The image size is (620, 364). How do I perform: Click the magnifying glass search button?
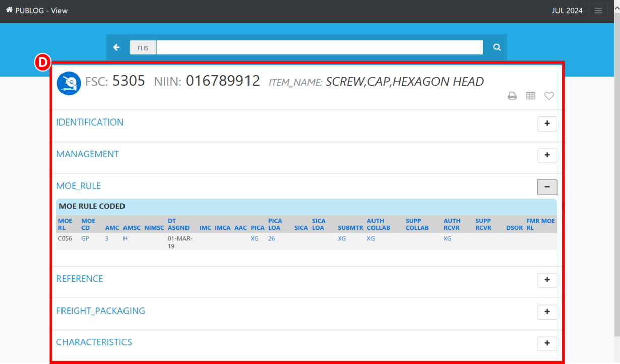497,47
